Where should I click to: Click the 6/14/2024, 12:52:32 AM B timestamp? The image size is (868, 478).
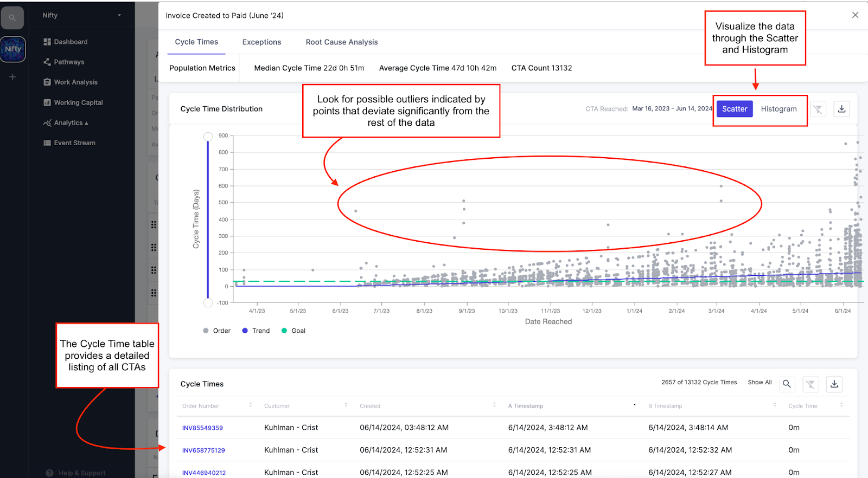pos(690,450)
